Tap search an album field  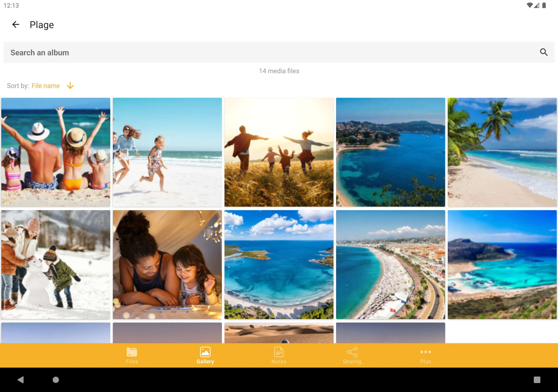(x=279, y=52)
